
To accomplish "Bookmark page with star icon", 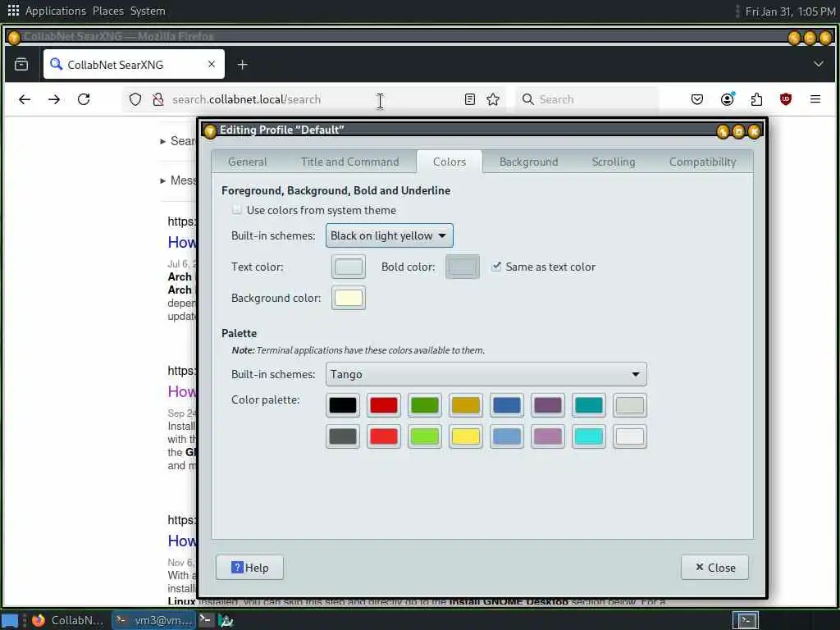I will [493, 99].
